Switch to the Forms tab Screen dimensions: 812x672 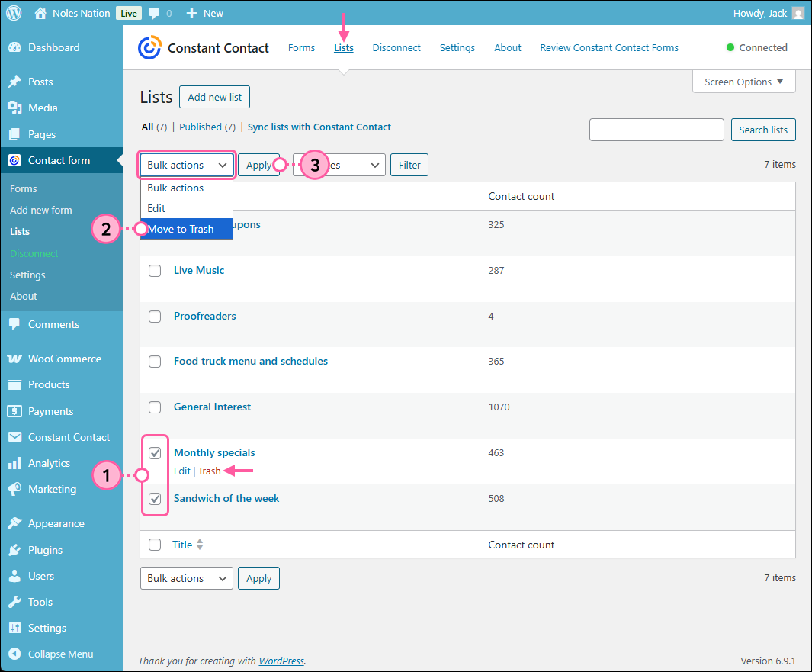coord(301,47)
